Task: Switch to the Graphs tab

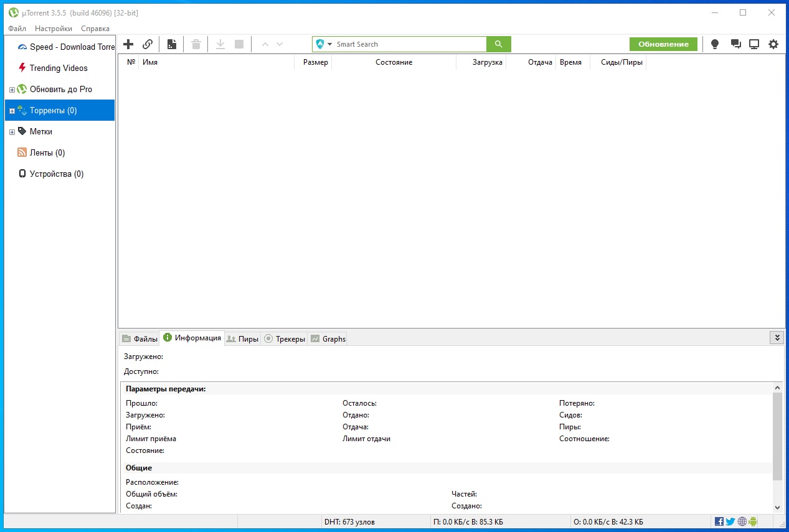Action: point(328,339)
